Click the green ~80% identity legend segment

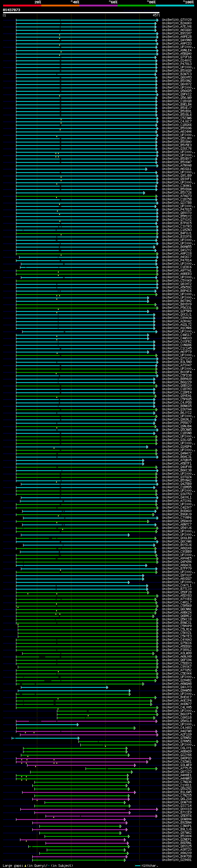point(137,6)
